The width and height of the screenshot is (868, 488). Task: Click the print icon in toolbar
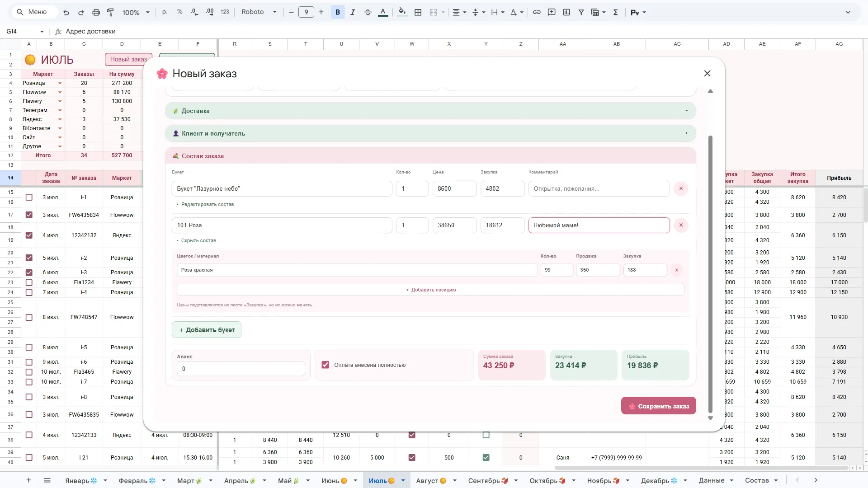click(x=96, y=12)
